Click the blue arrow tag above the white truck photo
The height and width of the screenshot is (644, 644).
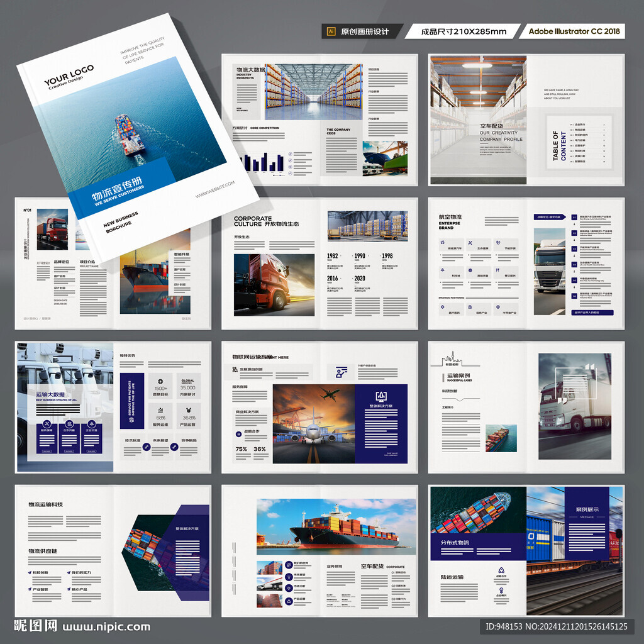550,217
